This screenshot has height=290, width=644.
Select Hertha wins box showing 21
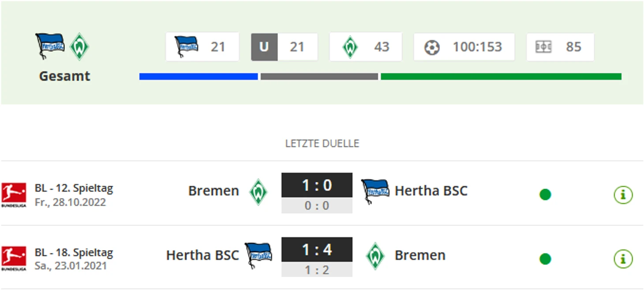[x=202, y=47]
